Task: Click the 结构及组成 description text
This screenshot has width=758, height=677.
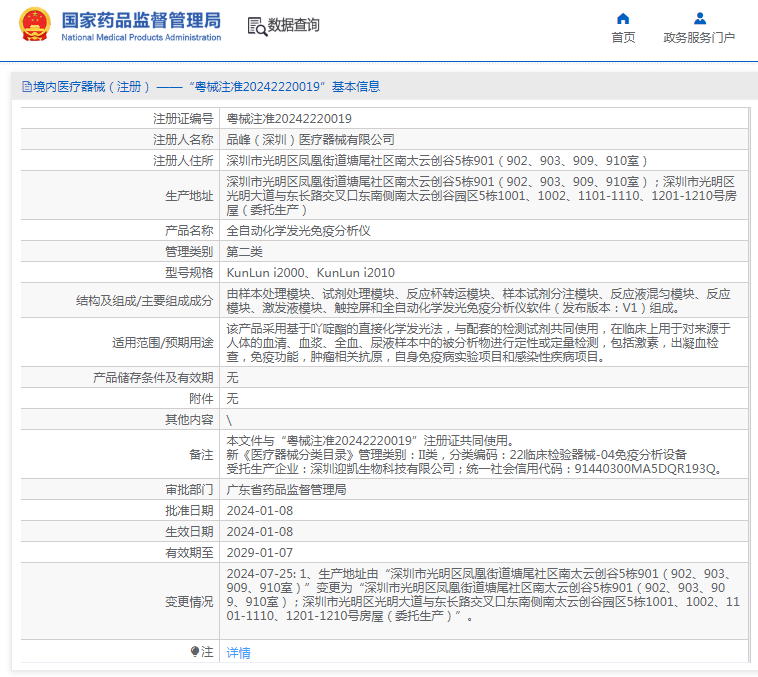Action: click(x=479, y=301)
